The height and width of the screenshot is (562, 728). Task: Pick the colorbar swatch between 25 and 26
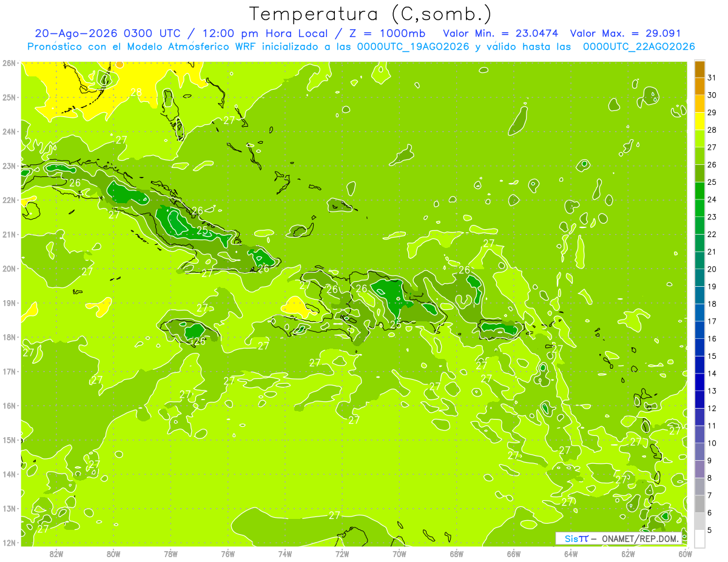click(x=699, y=173)
